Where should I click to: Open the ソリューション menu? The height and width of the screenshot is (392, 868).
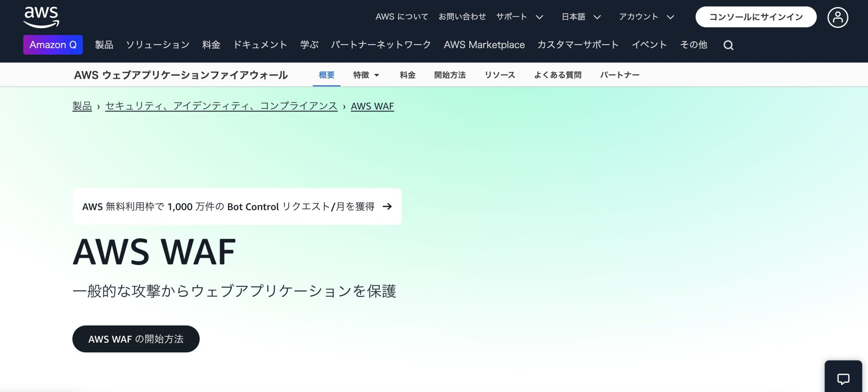(158, 45)
